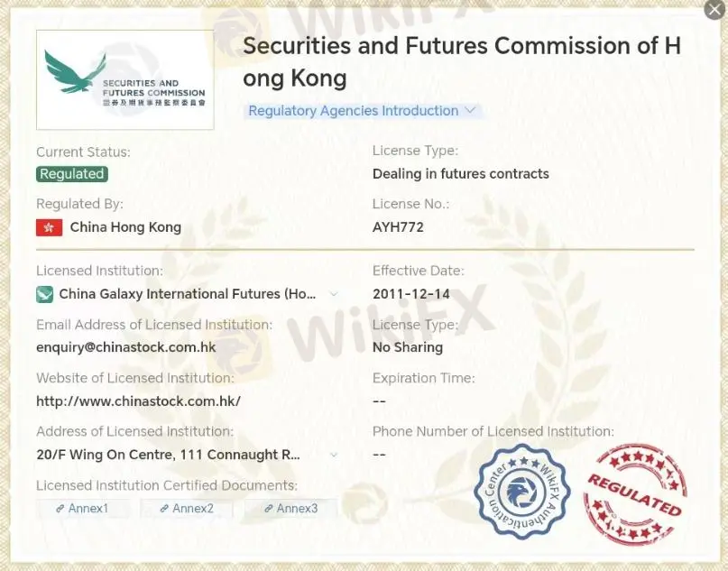Click the Securities and Futures Commission logo
Image resolution: width=728 pixels, height=571 pixels.
pyautogui.click(x=124, y=80)
